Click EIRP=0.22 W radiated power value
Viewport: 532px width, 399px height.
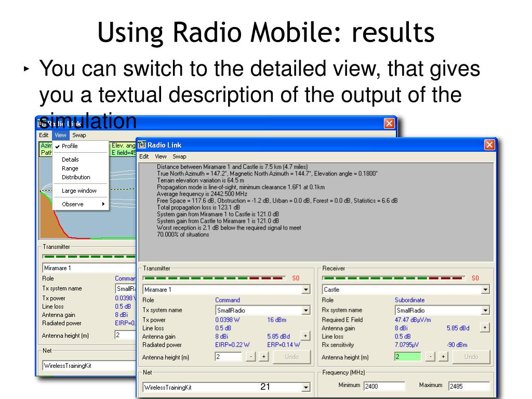point(232,345)
